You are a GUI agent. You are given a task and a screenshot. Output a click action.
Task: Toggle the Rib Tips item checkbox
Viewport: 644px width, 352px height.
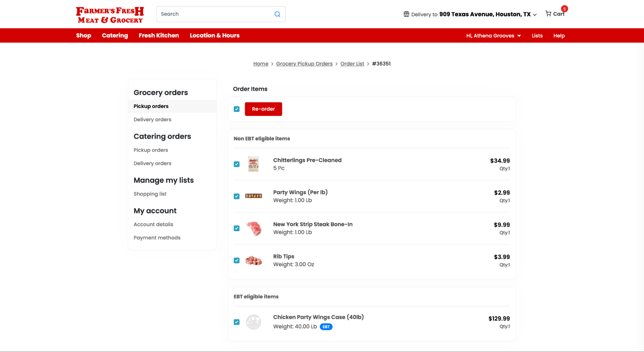(237, 260)
